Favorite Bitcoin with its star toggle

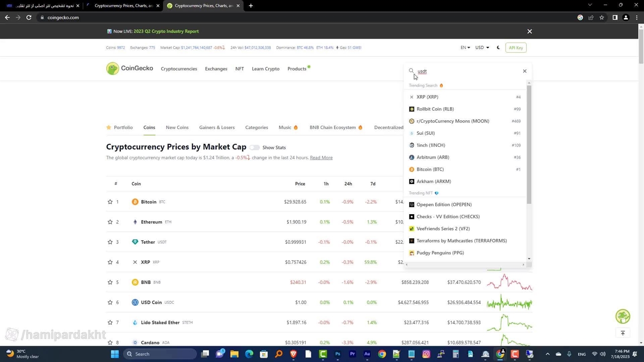click(110, 202)
